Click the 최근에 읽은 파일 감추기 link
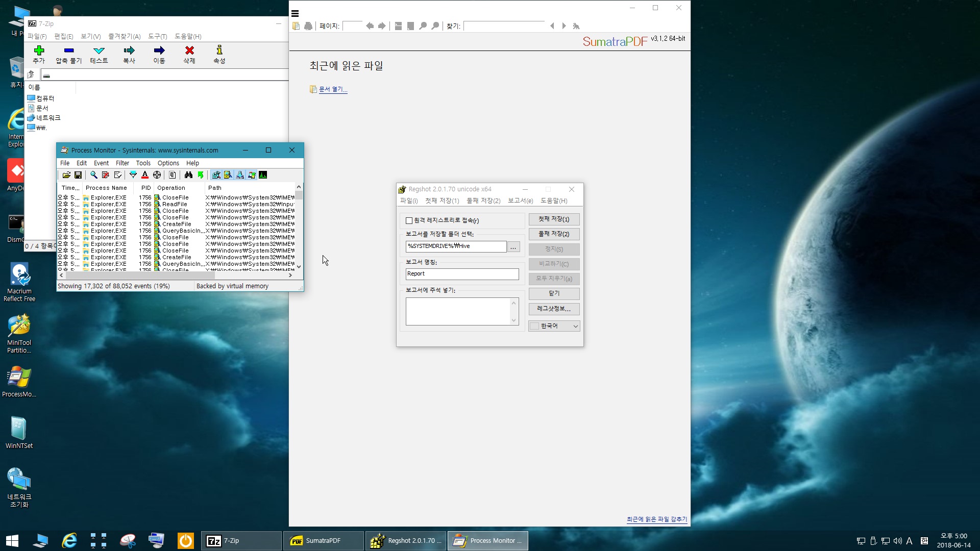 pyautogui.click(x=657, y=519)
